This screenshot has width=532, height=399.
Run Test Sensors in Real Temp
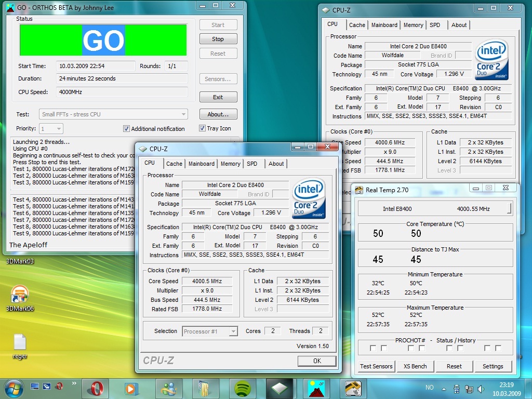click(376, 366)
